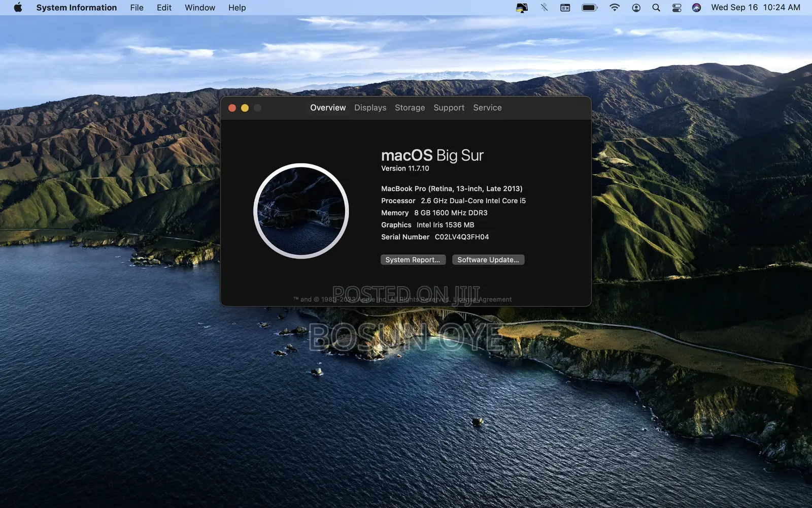Switch to the Service tab

click(487, 108)
